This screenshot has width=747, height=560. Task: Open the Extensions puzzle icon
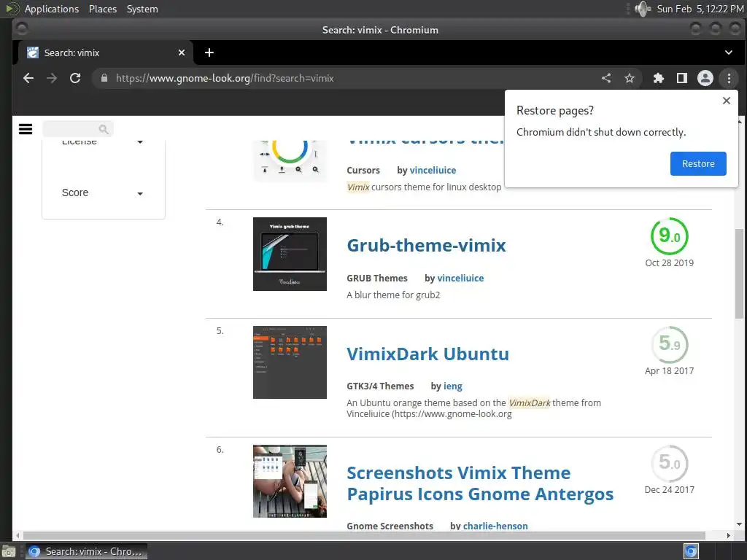[659, 78]
